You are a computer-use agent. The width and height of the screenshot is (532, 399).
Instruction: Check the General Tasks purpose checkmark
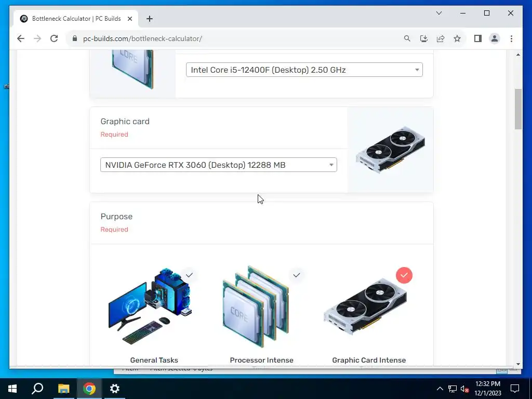tap(189, 275)
